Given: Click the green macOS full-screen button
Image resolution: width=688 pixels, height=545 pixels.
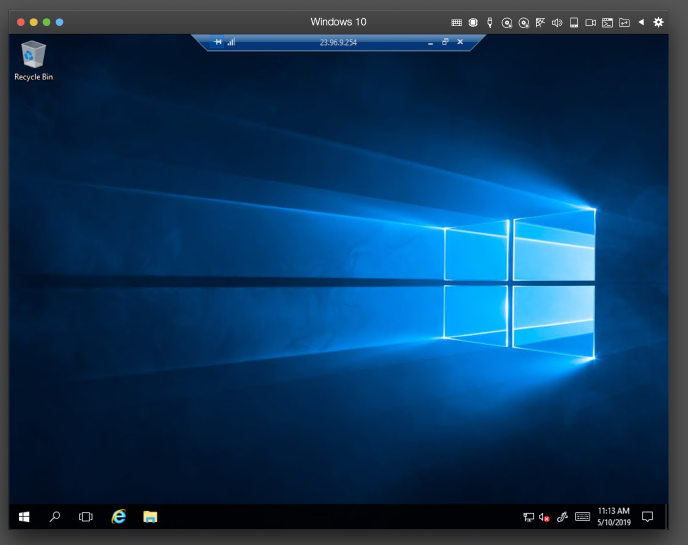Looking at the screenshot, I should [47, 22].
